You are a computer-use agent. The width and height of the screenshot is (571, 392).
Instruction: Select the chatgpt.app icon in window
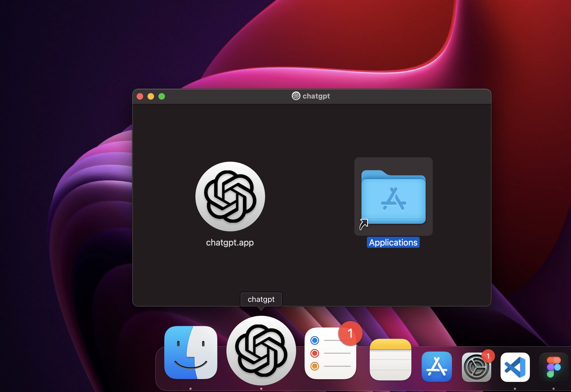230,197
